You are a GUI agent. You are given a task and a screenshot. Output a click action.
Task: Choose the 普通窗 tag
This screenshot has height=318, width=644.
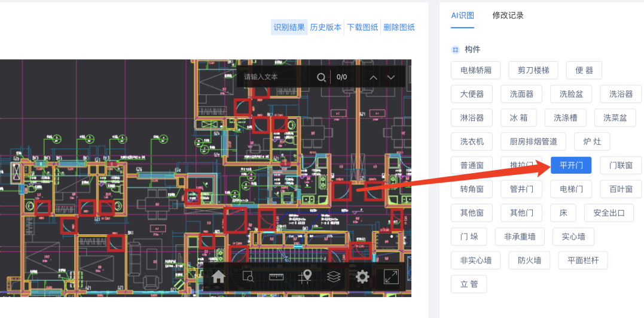click(472, 165)
